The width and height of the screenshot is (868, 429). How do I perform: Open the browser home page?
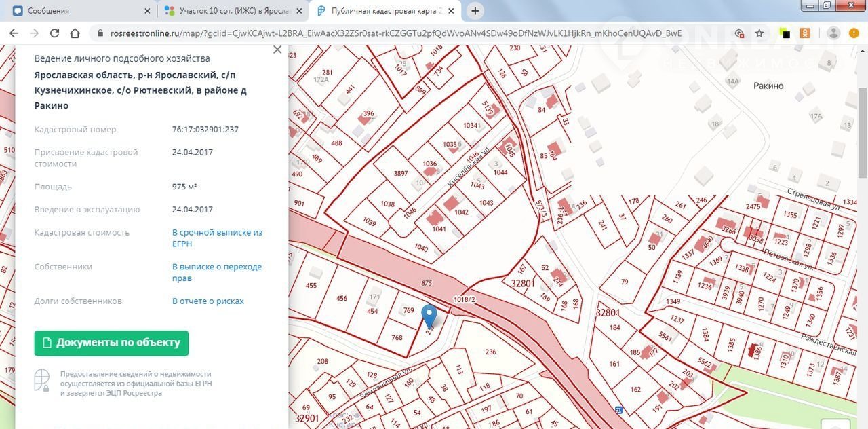(x=75, y=33)
